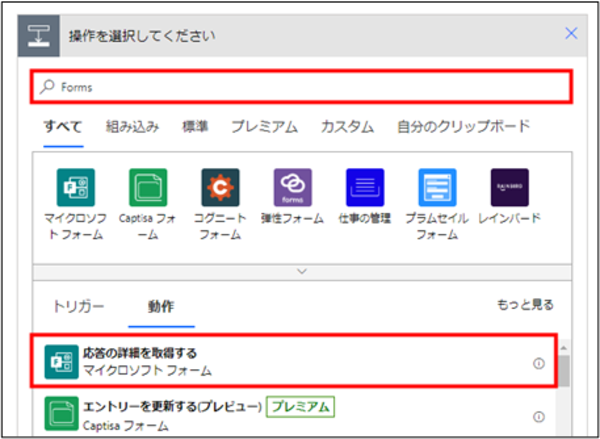Pick the purple 弾性フォーム connector icon
The width and height of the screenshot is (600, 439).
[x=293, y=188]
